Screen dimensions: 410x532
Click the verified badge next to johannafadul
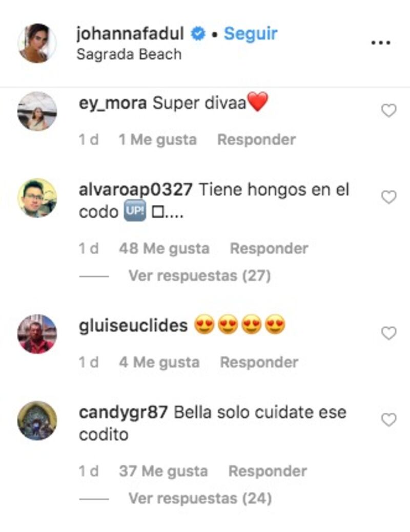tap(198, 34)
